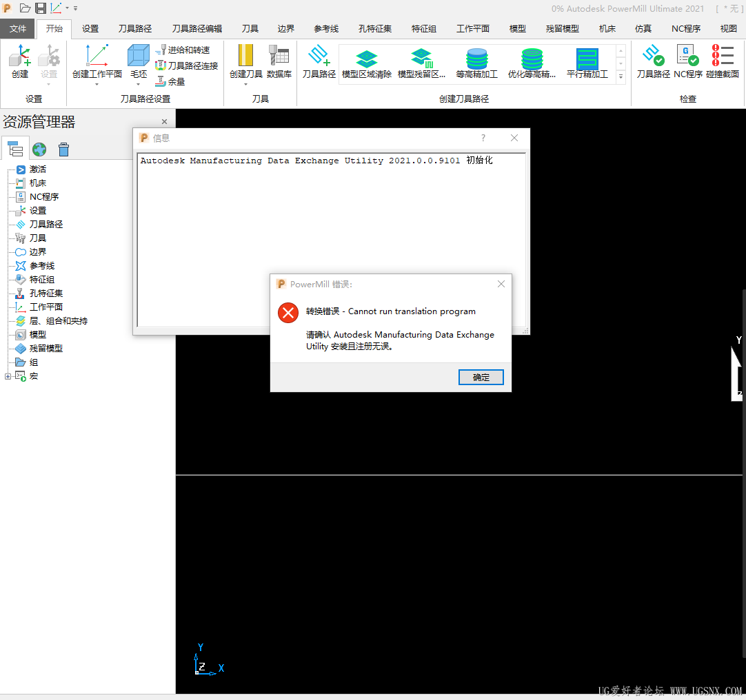The width and height of the screenshot is (746, 700).
Task: Click the open project folder icon
Action: click(x=26, y=8)
